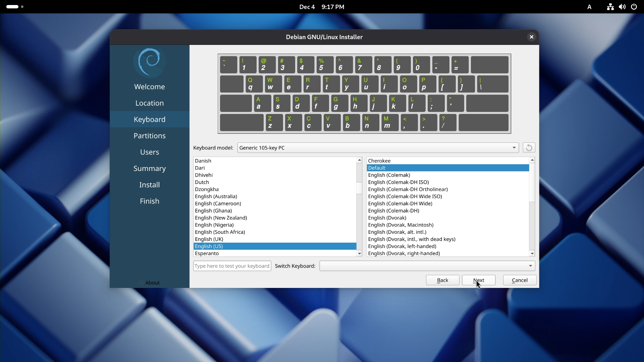The height and width of the screenshot is (362, 644).
Task: Click the keyboard test input field
Action: coord(232,266)
